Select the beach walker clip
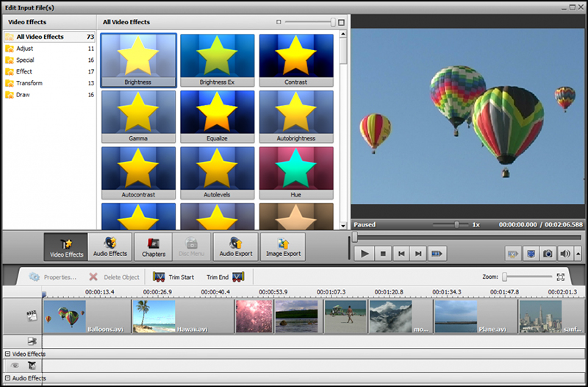The width and height of the screenshot is (588, 387). tap(345, 316)
